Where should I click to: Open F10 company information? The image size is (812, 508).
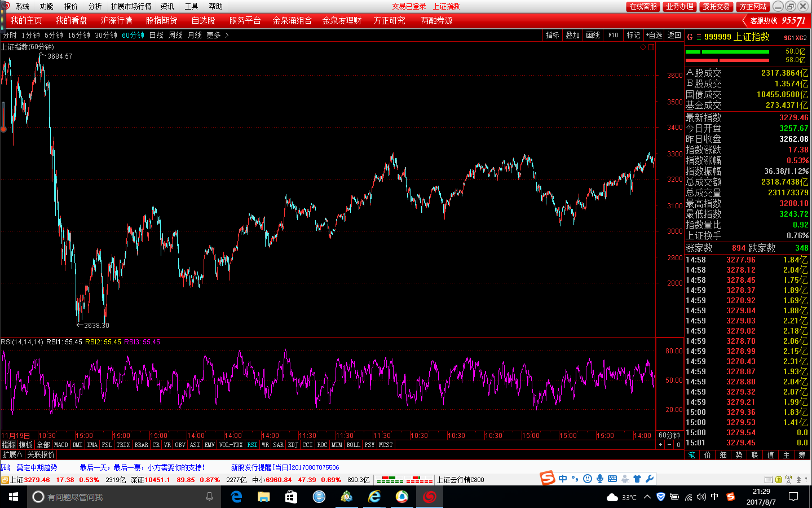(x=613, y=35)
